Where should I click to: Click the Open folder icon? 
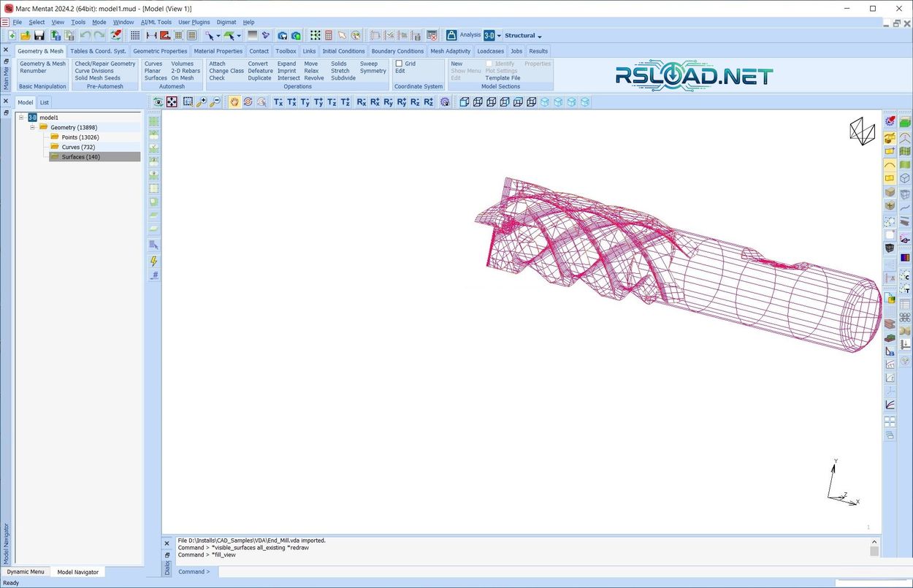(x=26, y=35)
